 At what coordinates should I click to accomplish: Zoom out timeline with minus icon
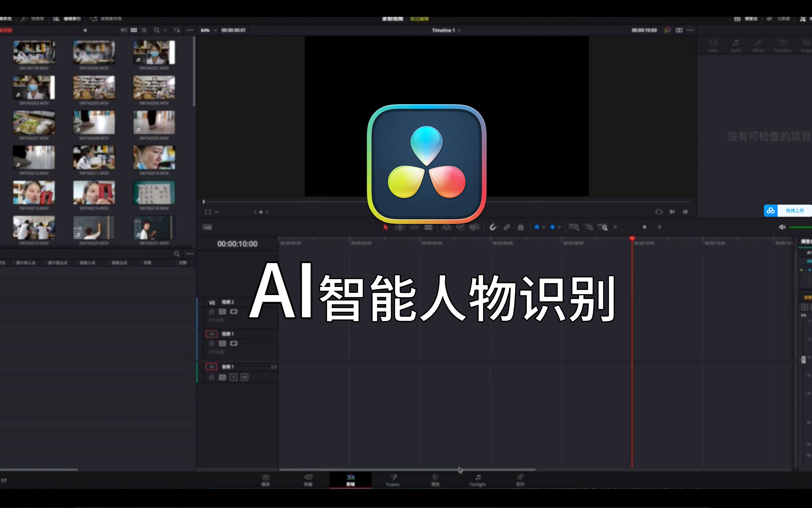[x=615, y=227]
